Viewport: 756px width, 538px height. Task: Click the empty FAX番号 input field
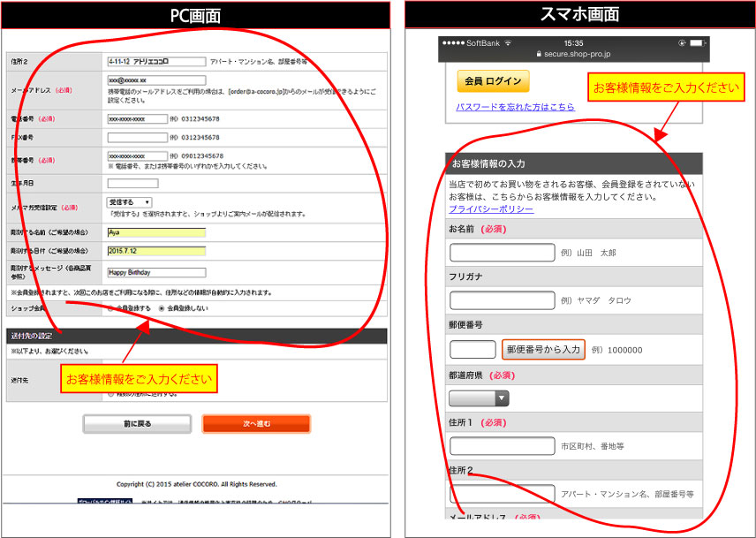point(137,138)
